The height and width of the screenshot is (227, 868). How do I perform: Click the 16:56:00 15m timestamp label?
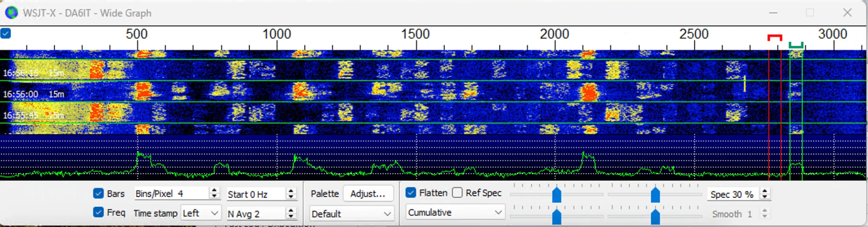(33, 94)
